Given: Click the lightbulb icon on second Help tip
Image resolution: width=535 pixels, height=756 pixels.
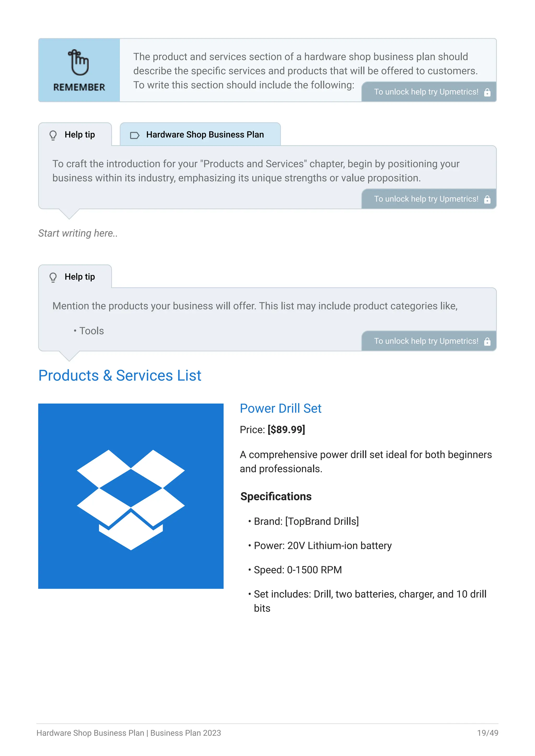Looking at the screenshot, I should [x=53, y=277].
